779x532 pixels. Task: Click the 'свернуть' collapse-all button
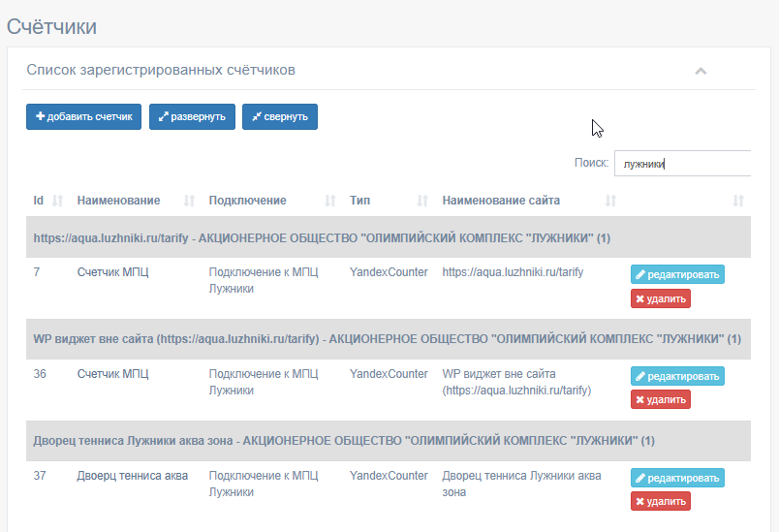(x=280, y=116)
